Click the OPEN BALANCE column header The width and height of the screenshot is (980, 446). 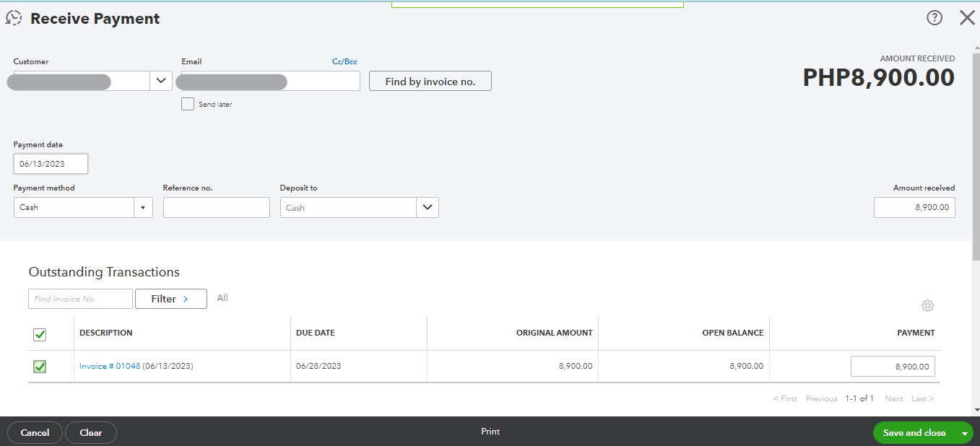733,333
